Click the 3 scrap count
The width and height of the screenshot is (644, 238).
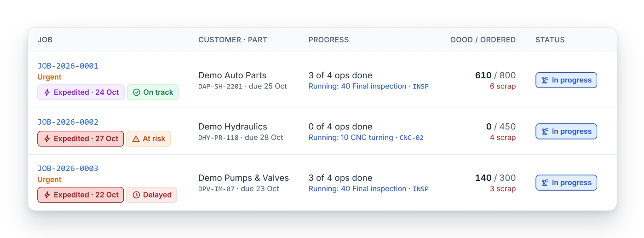point(503,189)
